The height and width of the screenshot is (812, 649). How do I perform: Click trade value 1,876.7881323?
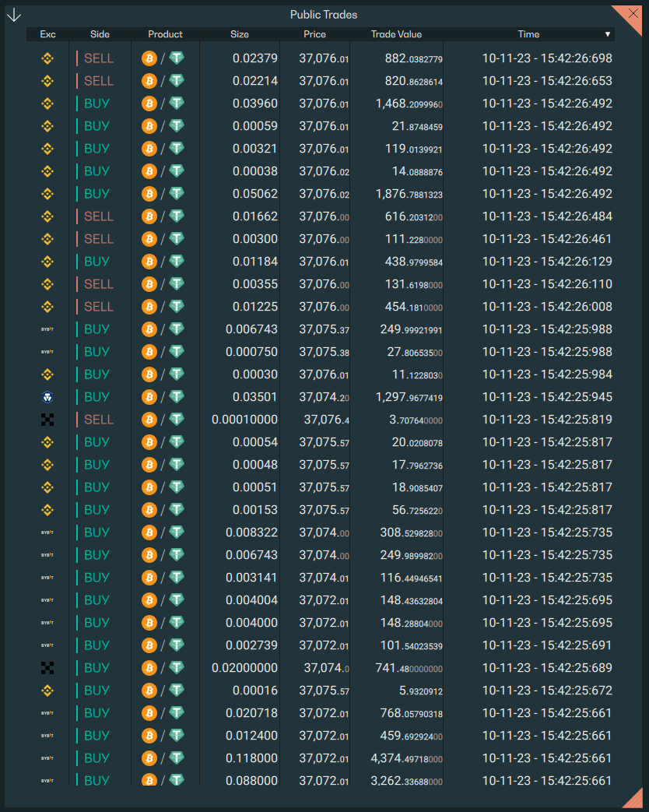(x=409, y=194)
